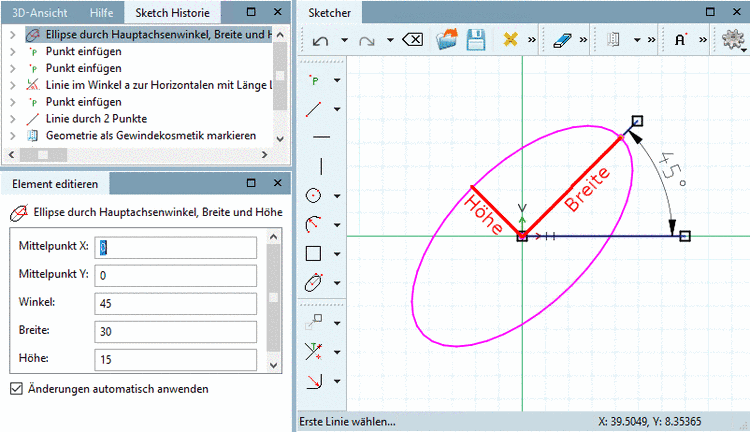Expand the overflow chevron after text A icon
750x432 pixels.
703,40
